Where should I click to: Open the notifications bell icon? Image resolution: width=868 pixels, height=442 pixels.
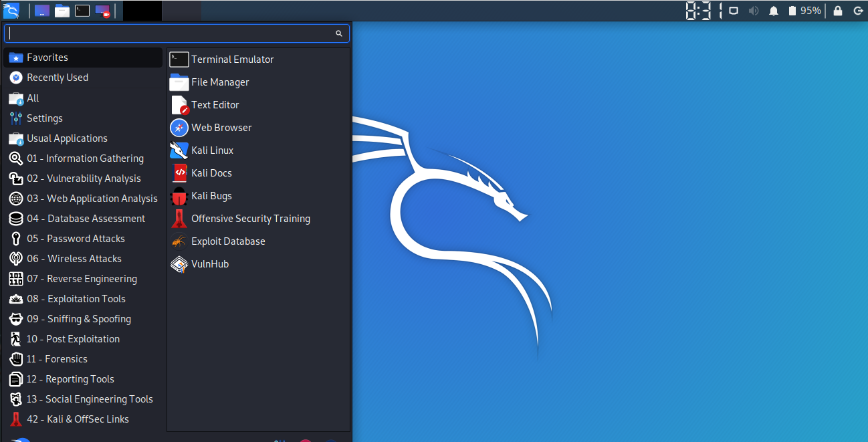tap(774, 11)
